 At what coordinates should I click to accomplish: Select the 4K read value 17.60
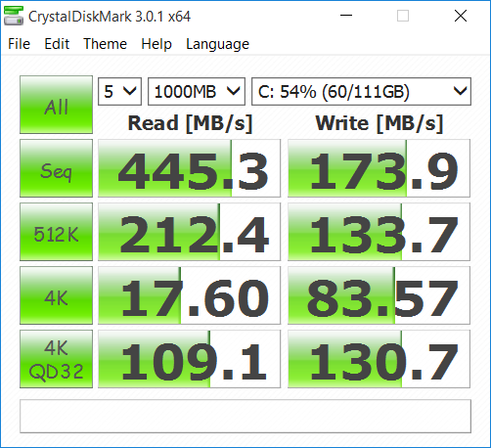189,295
